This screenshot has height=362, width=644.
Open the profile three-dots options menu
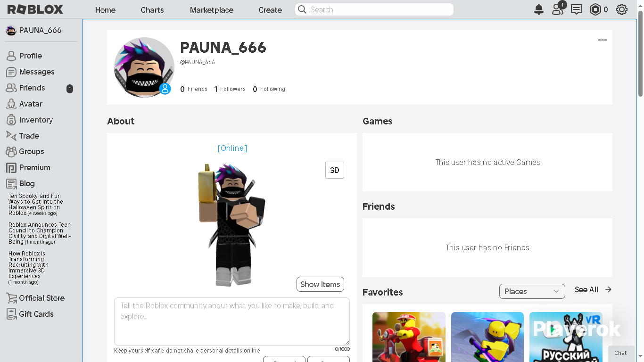coord(603,40)
